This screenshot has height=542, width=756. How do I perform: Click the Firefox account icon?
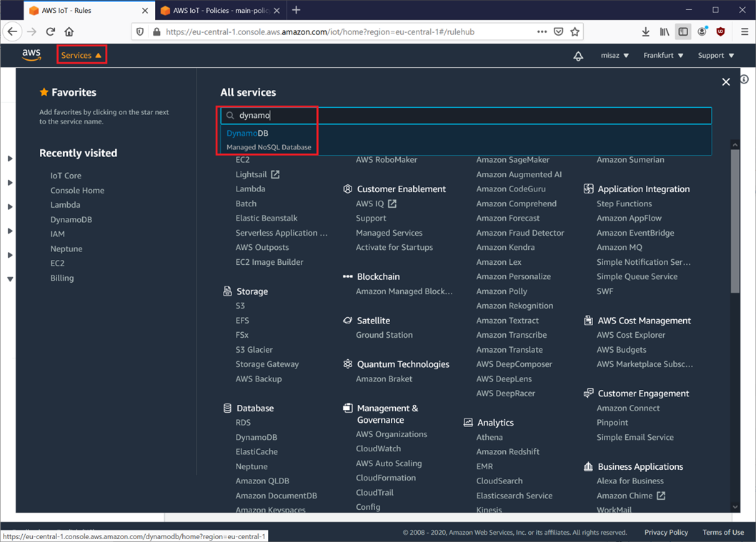tap(702, 32)
